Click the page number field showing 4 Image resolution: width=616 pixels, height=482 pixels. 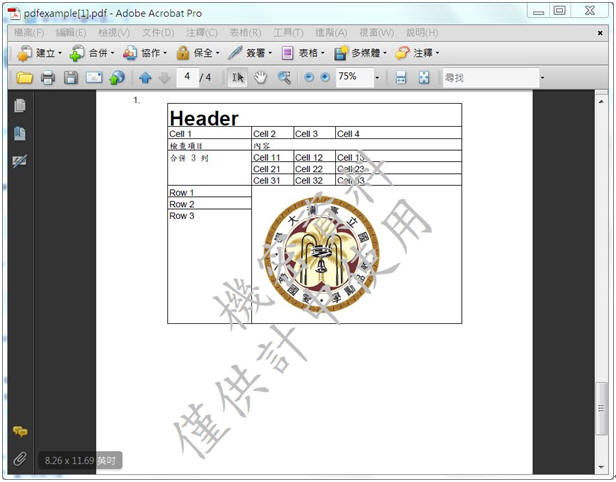(x=187, y=77)
